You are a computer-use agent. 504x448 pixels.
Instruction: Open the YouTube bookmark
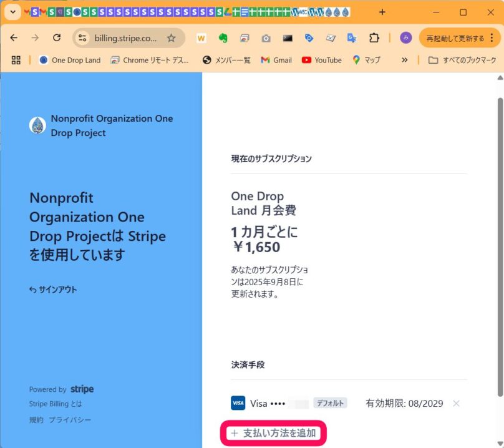[x=322, y=60]
